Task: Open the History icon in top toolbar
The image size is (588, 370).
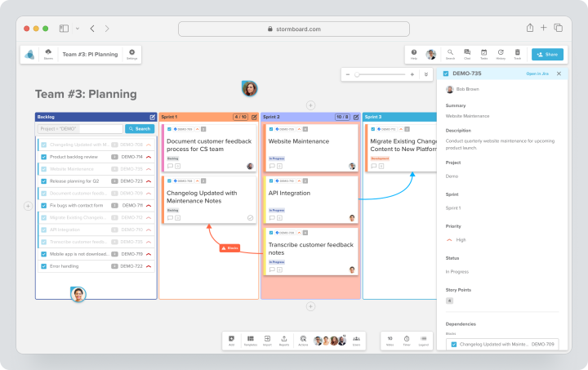Action: pyautogui.click(x=501, y=55)
